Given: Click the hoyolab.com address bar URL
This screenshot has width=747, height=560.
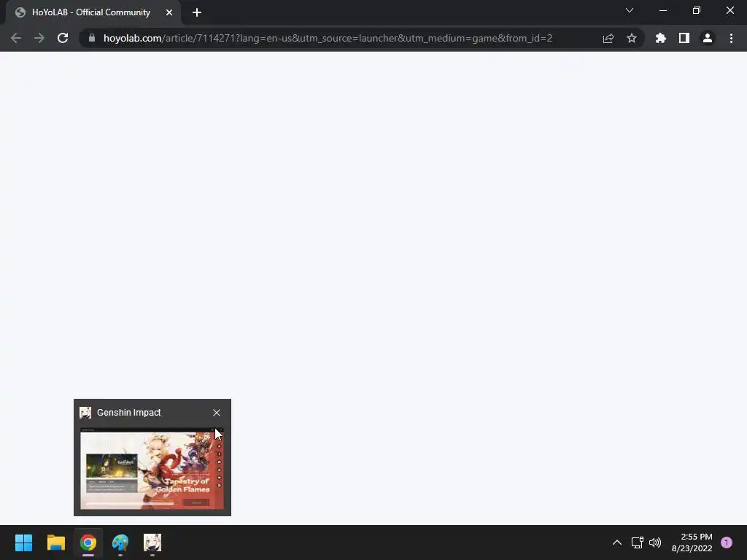Looking at the screenshot, I should [328, 38].
